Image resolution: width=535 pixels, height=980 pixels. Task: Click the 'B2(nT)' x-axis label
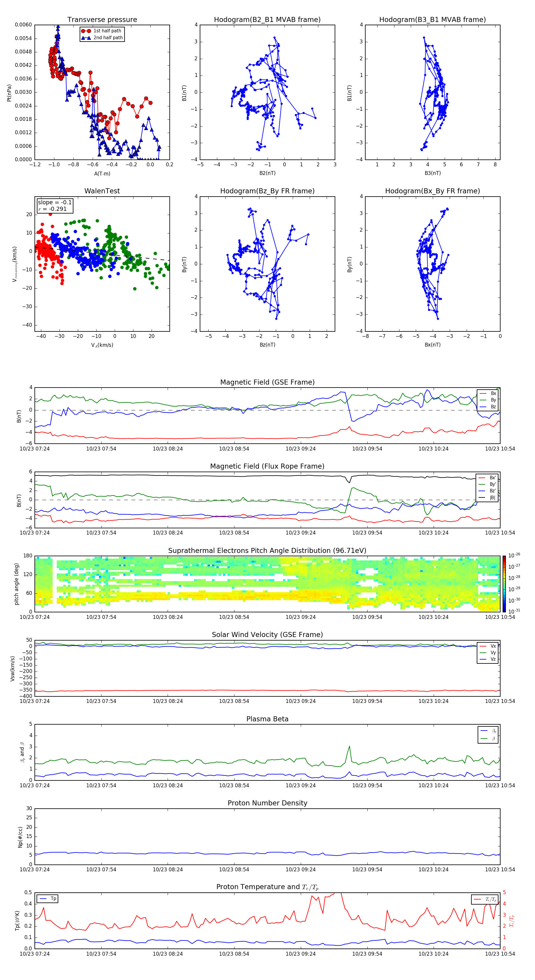point(267,173)
